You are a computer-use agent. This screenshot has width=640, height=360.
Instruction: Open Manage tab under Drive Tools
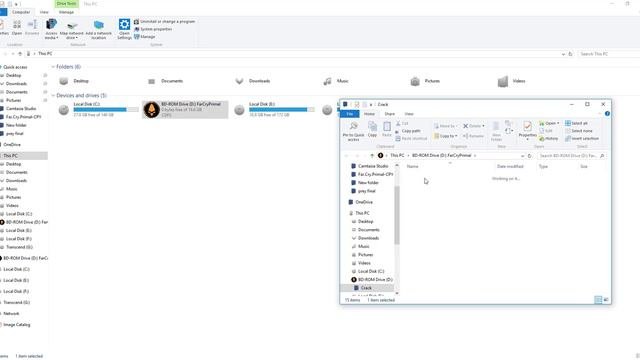(66, 12)
